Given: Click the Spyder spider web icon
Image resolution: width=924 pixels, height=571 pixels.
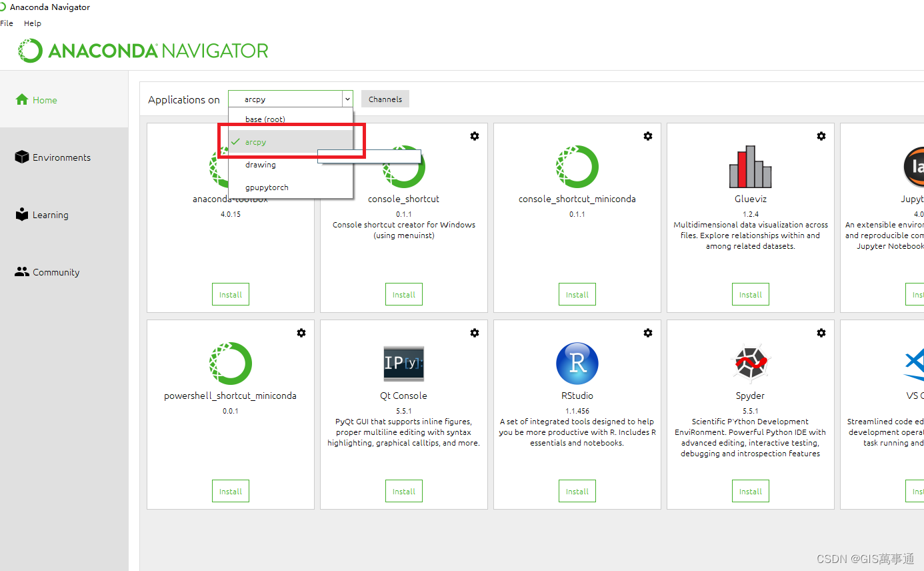Looking at the screenshot, I should point(751,364).
